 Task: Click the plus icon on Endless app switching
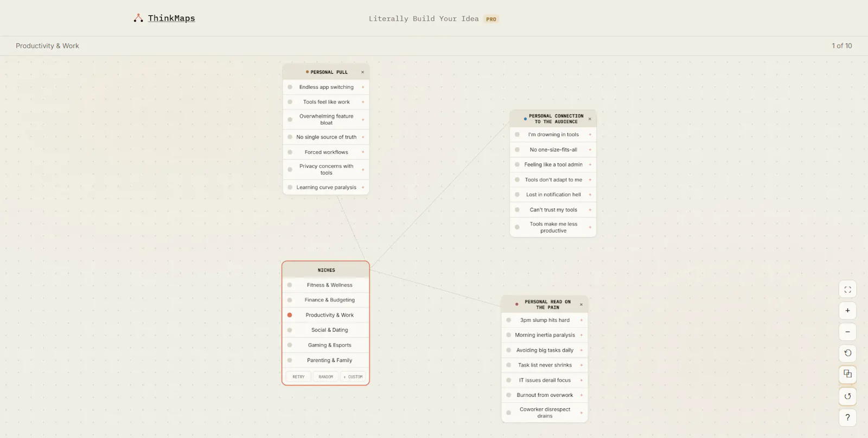click(363, 87)
